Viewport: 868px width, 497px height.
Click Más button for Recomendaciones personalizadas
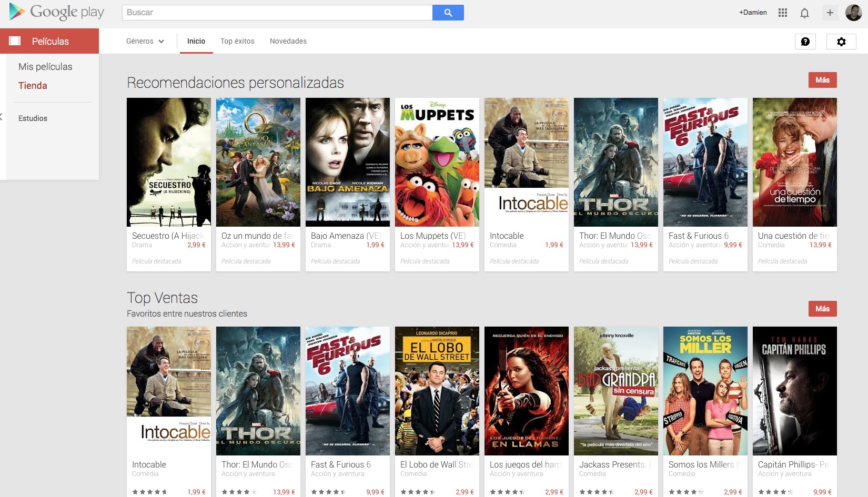tap(822, 80)
